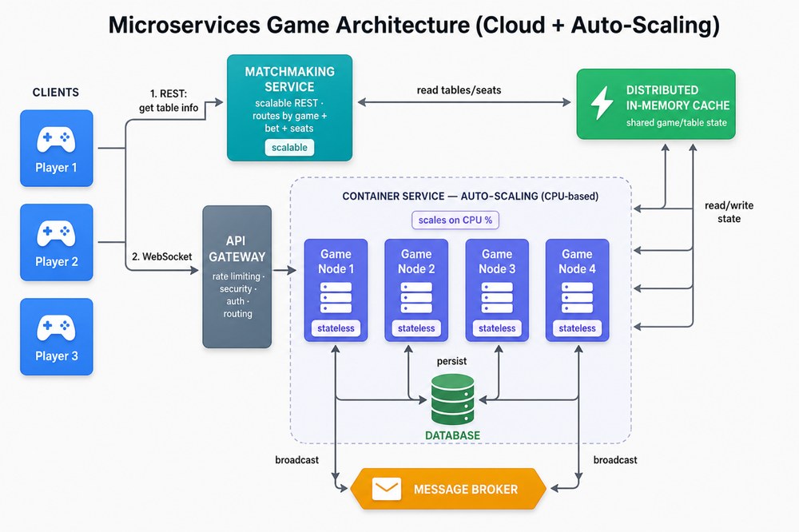Click the 'stateless' tag under Game Node 4
The width and height of the screenshot is (799, 532).
(578, 328)
